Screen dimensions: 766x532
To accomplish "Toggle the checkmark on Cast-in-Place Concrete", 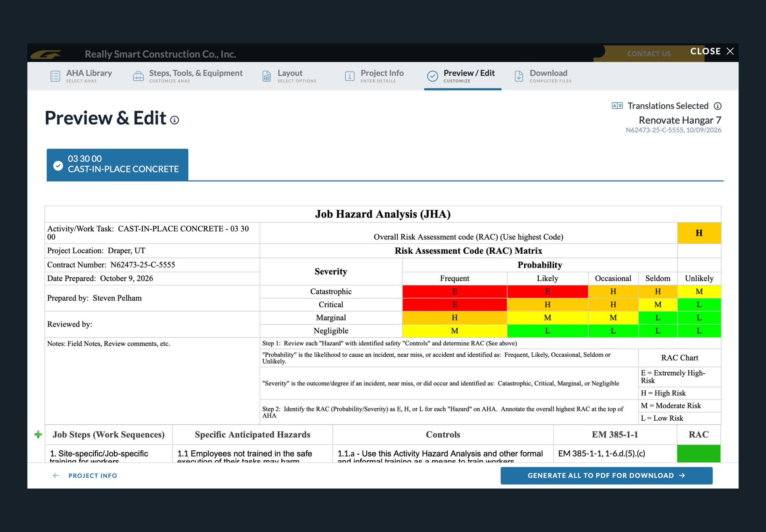I will (x=58, y=165).
